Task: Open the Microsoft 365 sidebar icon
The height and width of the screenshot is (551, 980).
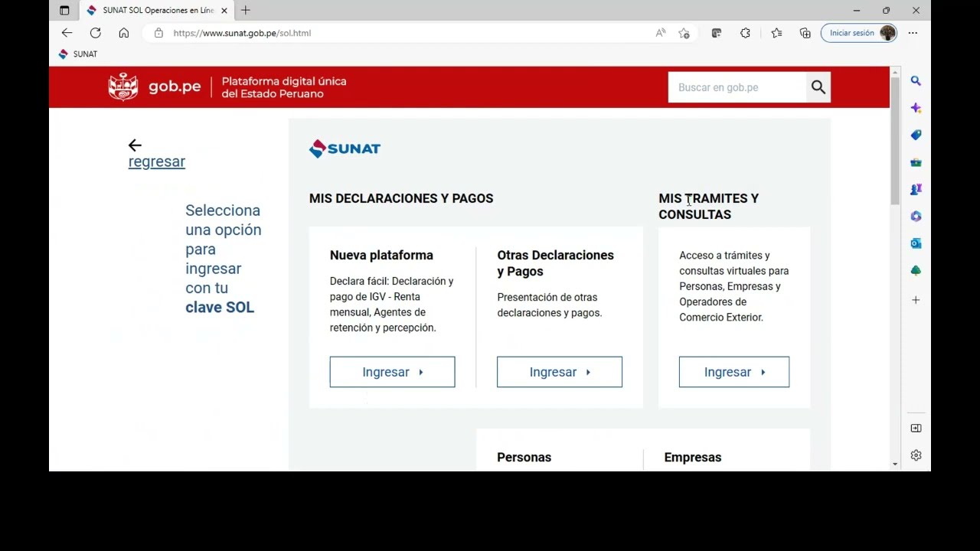Action: point(916,217)
